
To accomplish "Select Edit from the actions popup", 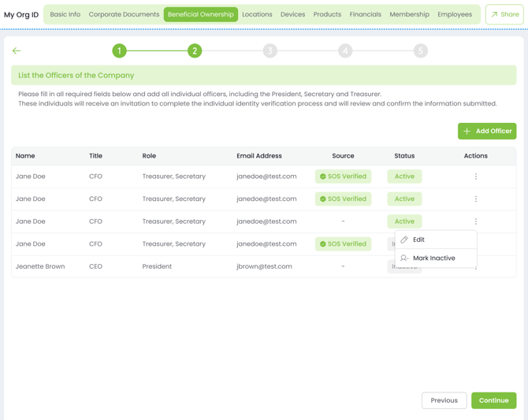I will [x=436, y=240].
